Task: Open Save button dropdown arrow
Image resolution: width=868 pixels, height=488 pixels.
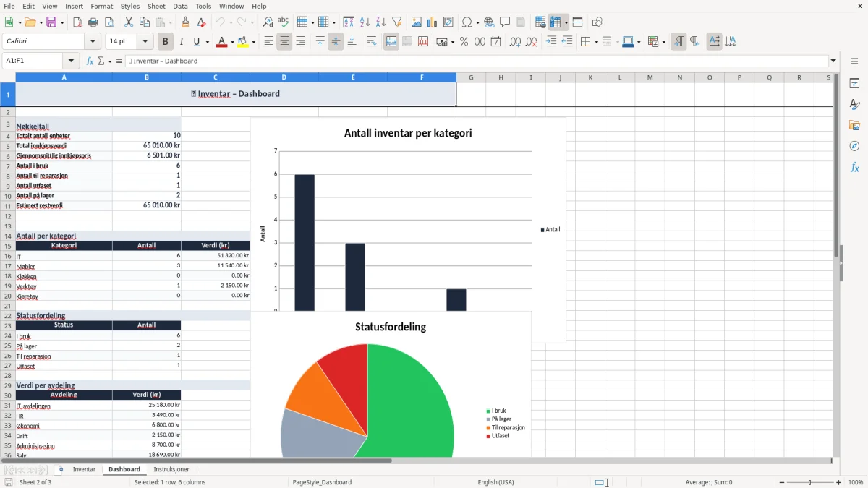Action: pyautogui.click(x=61, y=22)
